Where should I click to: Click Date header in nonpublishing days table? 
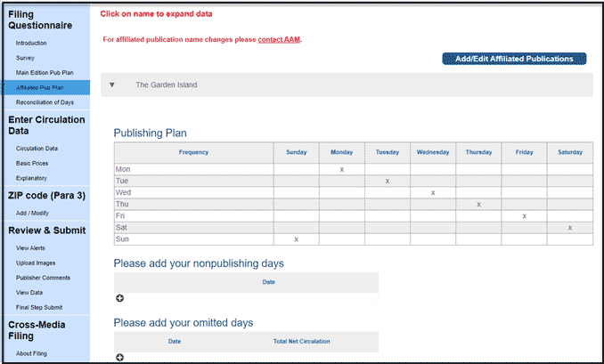(x=268, y=282)
